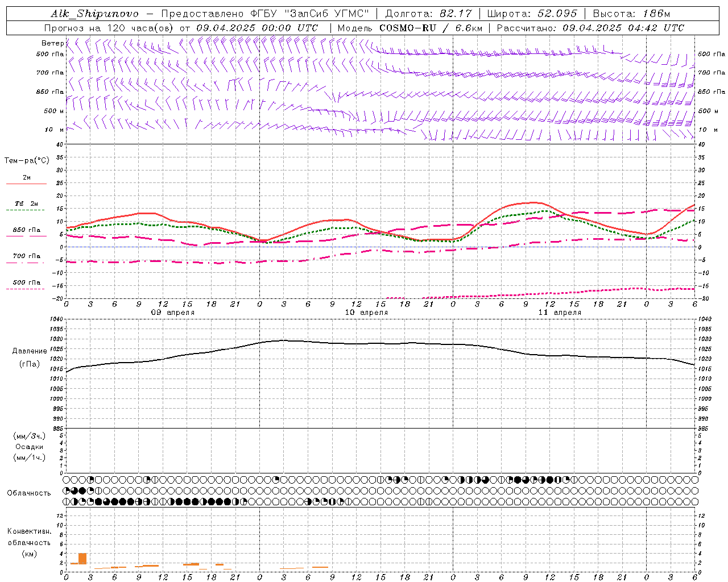Click the Тем-ра(°C) axis title
The height and width of the screenshot is (582, 728).
(x=27, y=161)
